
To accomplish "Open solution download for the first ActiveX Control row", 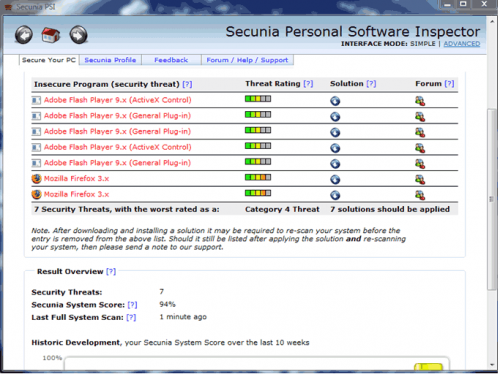I will (x=335, y=101).
